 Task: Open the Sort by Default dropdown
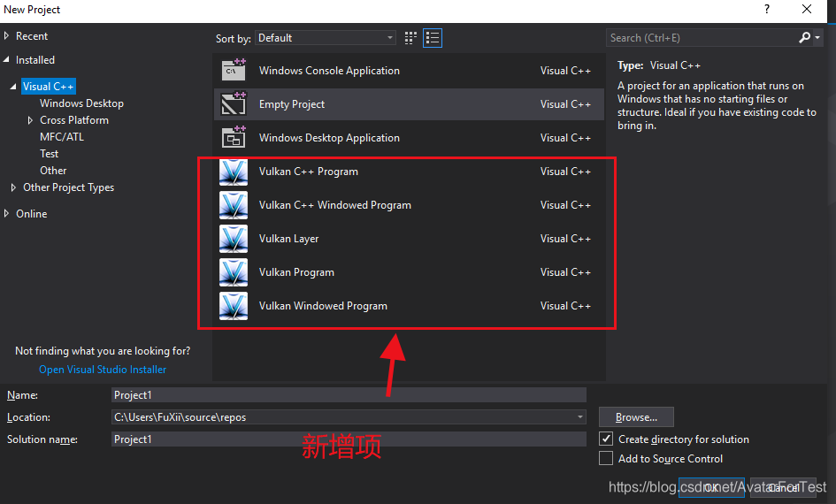[x=326, y=38]
